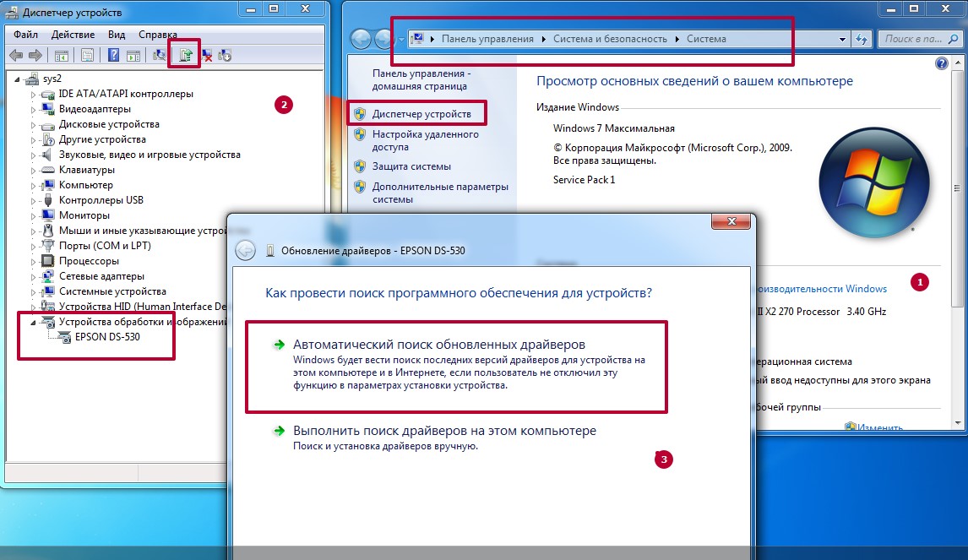Select the EPSON DS-530 device
Screen dimensions: 968x560
(107, 337)
